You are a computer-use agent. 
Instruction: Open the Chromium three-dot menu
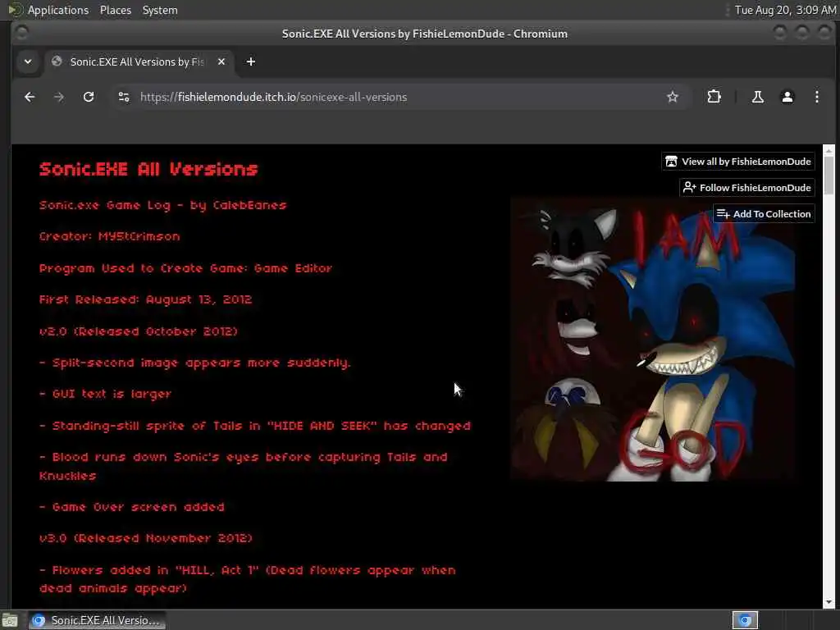click(x=816, y=97)
